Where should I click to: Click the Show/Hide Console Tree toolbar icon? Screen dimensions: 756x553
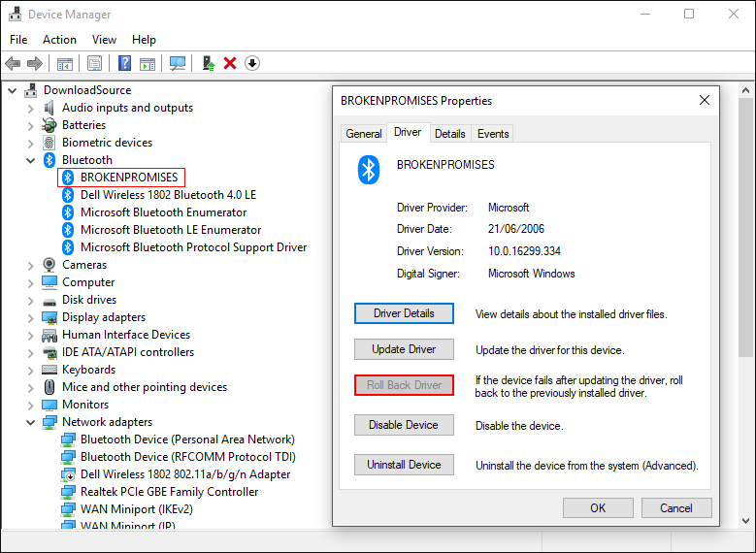click(65, 63)
